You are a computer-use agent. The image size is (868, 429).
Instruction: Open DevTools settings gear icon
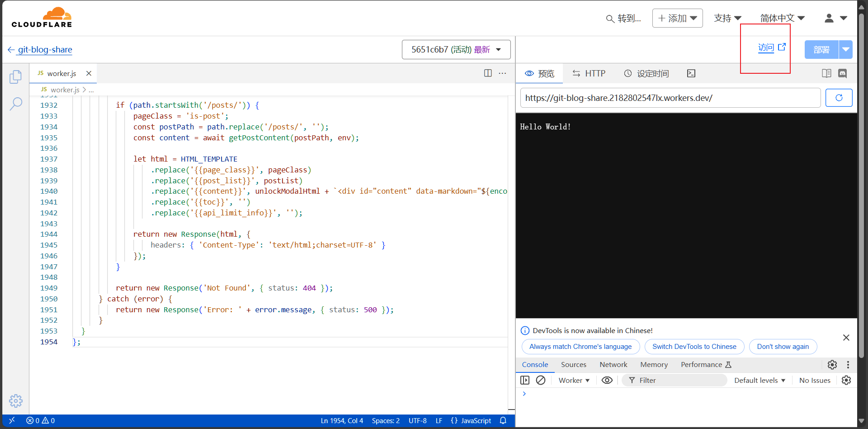[x=832, y=365]
